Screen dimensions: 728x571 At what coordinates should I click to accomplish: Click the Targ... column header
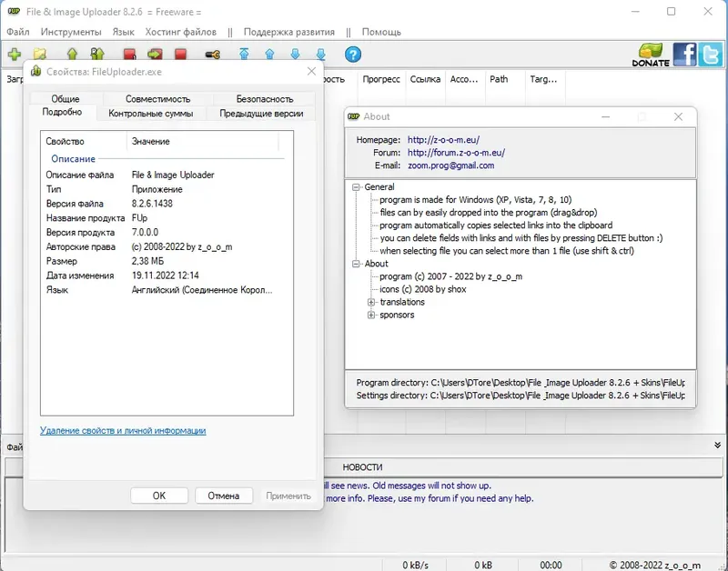[x=543, y=79]
